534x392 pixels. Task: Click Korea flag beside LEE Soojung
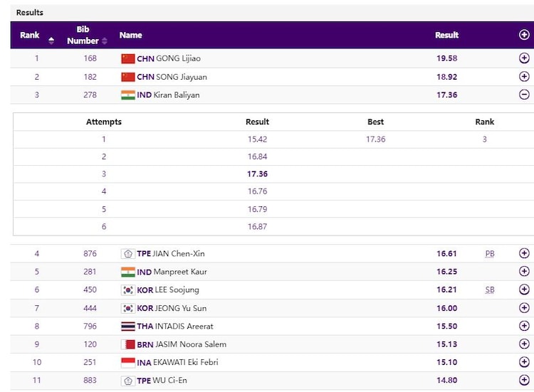pos(128,290)
